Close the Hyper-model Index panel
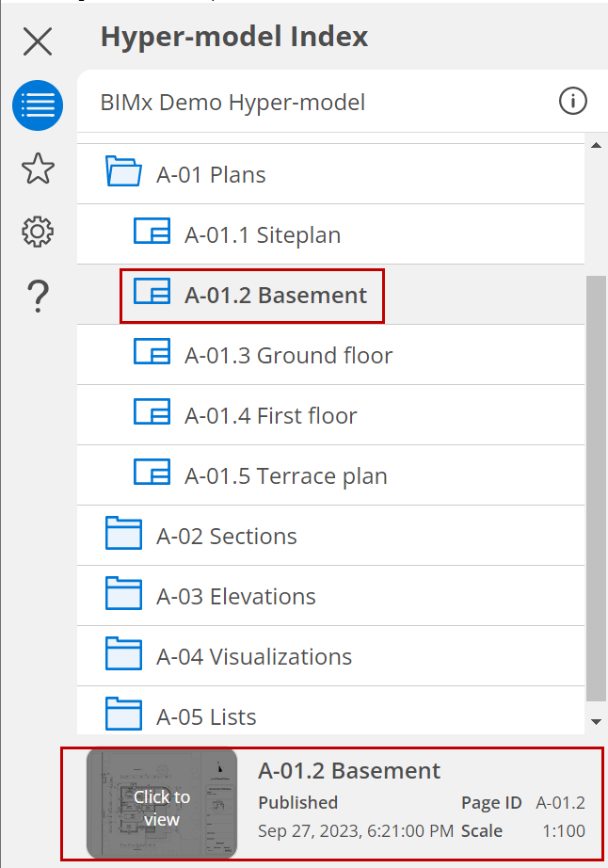The width and height of the screenshot is (608, 868). (x=38, y=41)
